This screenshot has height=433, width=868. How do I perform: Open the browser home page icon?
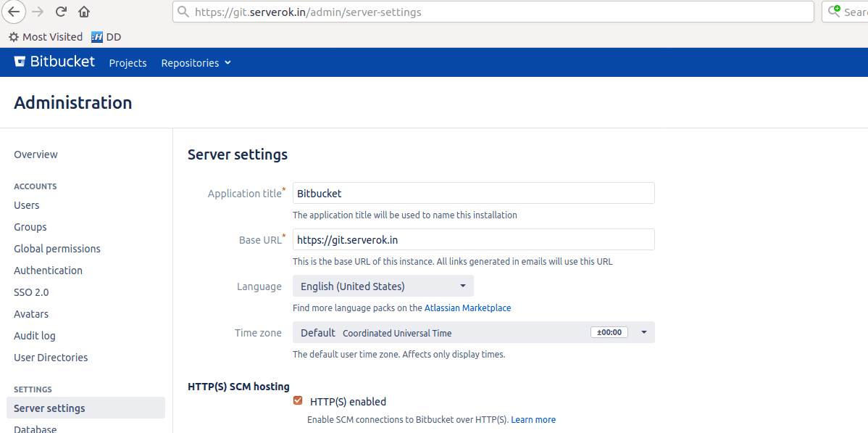tap(83, 12)
